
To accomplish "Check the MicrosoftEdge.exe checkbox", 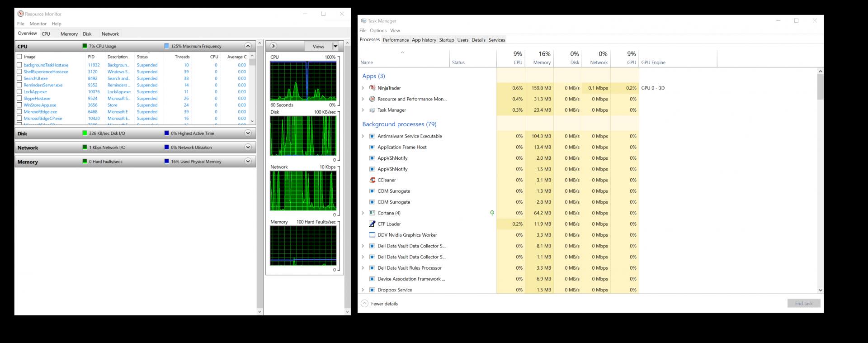I will coord(19,111).
